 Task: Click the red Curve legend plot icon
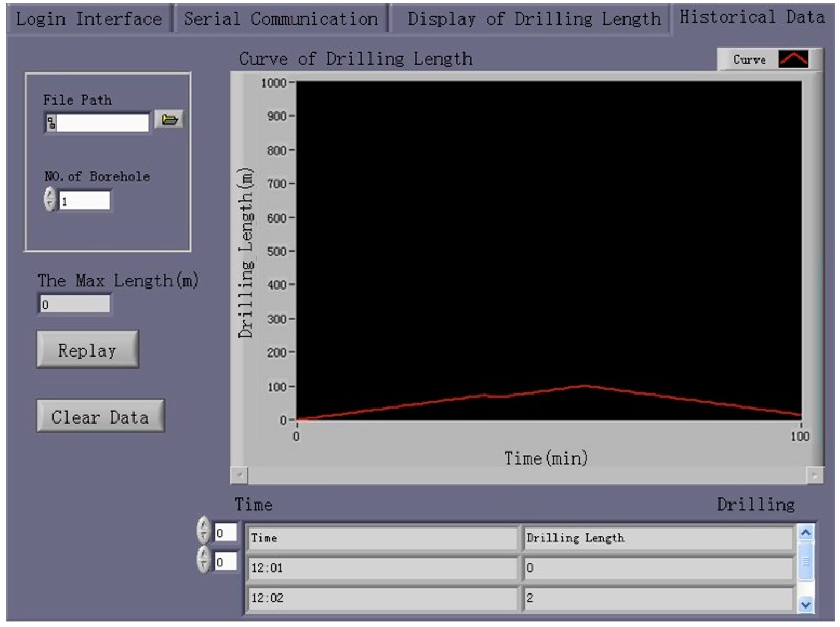(x=793, y=59)
